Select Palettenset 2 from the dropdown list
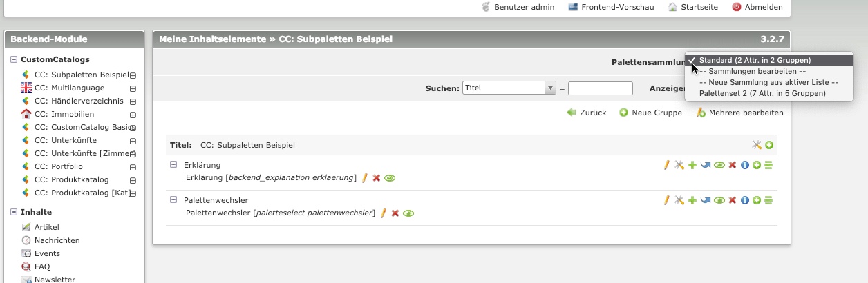The image size is (868, 283). (x=762, y=92)
